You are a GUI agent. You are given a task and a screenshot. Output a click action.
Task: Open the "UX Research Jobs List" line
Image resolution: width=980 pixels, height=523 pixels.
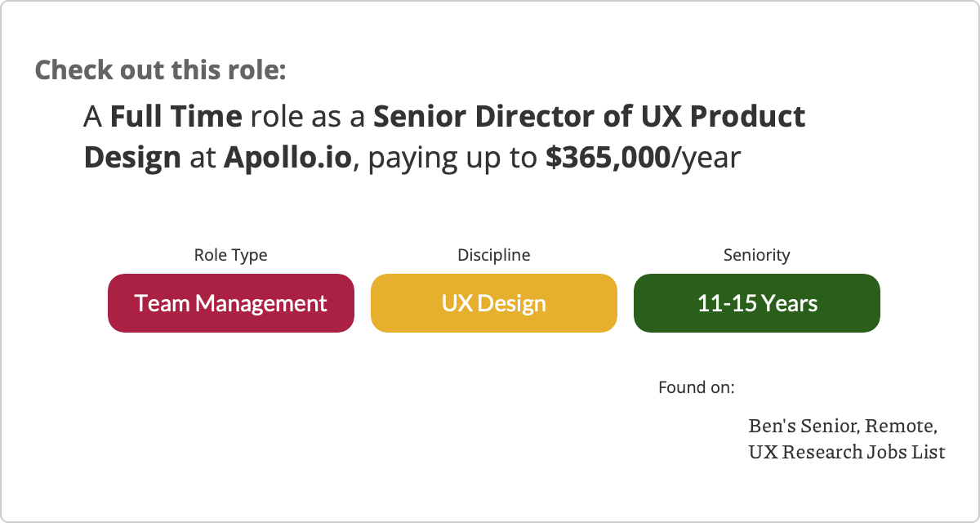(x=846, y=451)
